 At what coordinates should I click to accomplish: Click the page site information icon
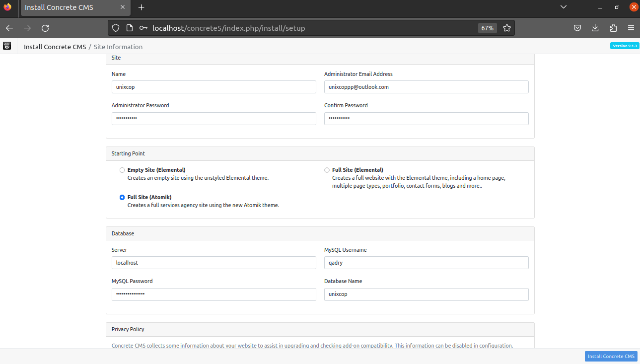click(130, 28)
